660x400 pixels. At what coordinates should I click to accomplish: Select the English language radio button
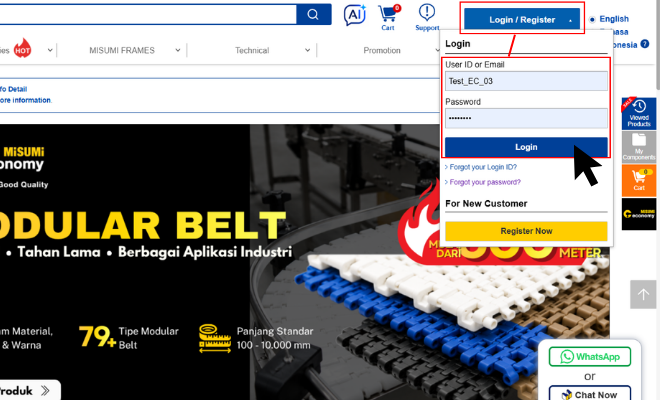pos(592,19)
